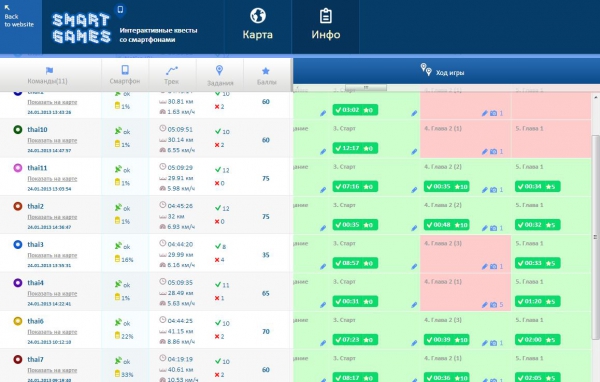
Task: Open thai10 Глава 2 (1) photos camera icon
Action: (494, 152)
